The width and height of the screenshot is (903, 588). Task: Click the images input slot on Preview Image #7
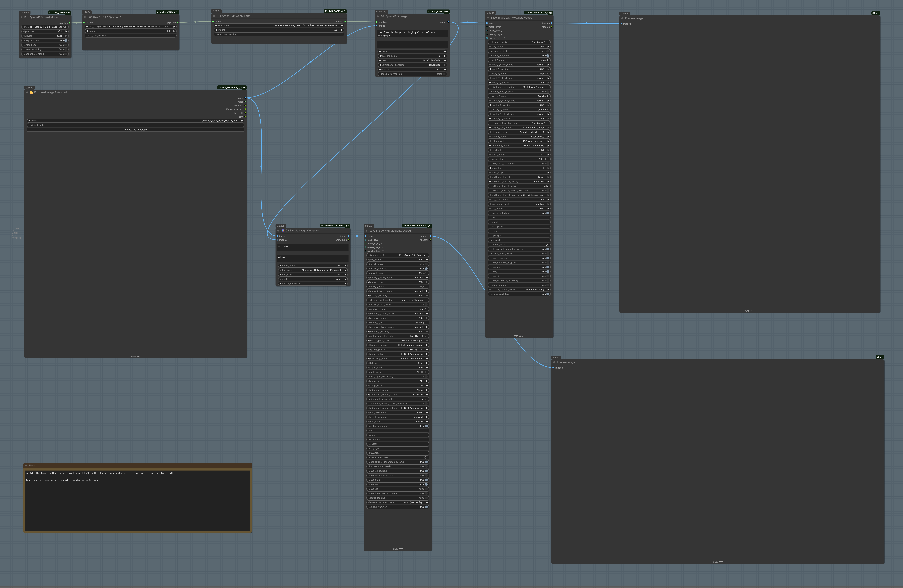553,368
